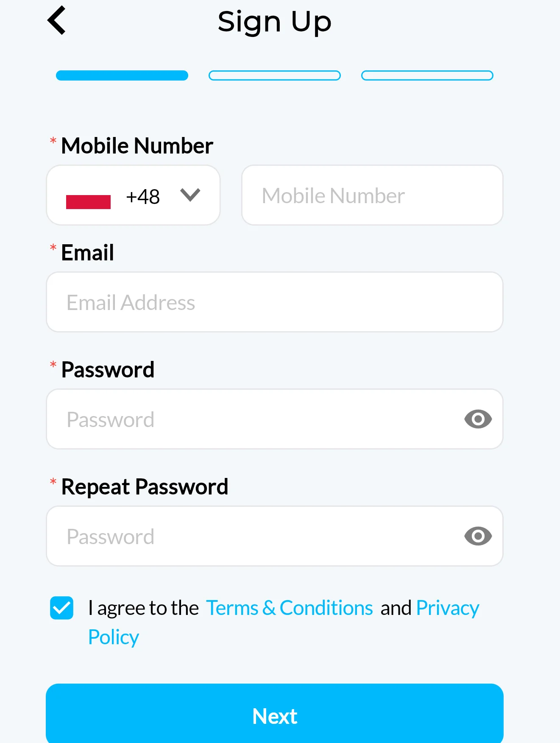Open the country code dropdown arrow

click(x=190, y=195)
